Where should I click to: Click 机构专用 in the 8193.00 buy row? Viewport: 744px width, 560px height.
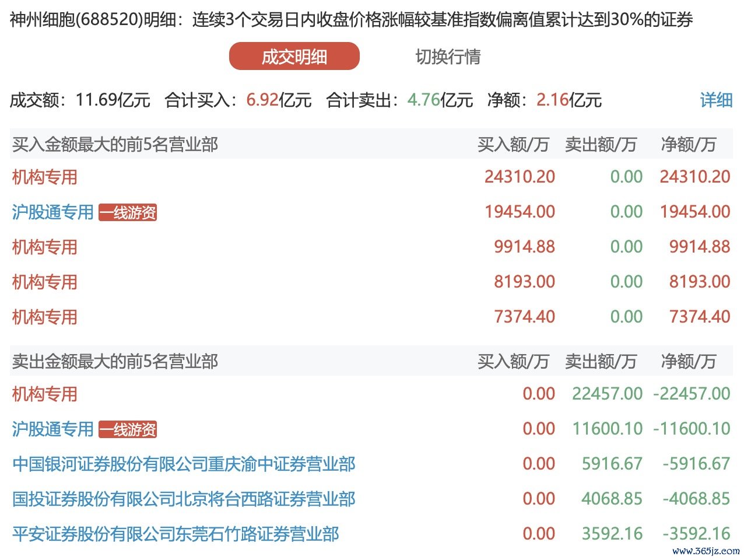(45, 282)
